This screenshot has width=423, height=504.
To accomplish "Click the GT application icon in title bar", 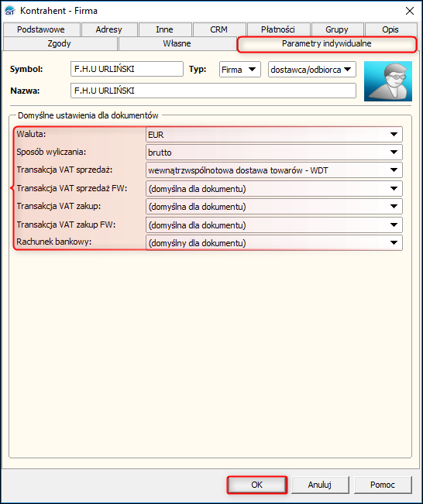I will (10, 11).
